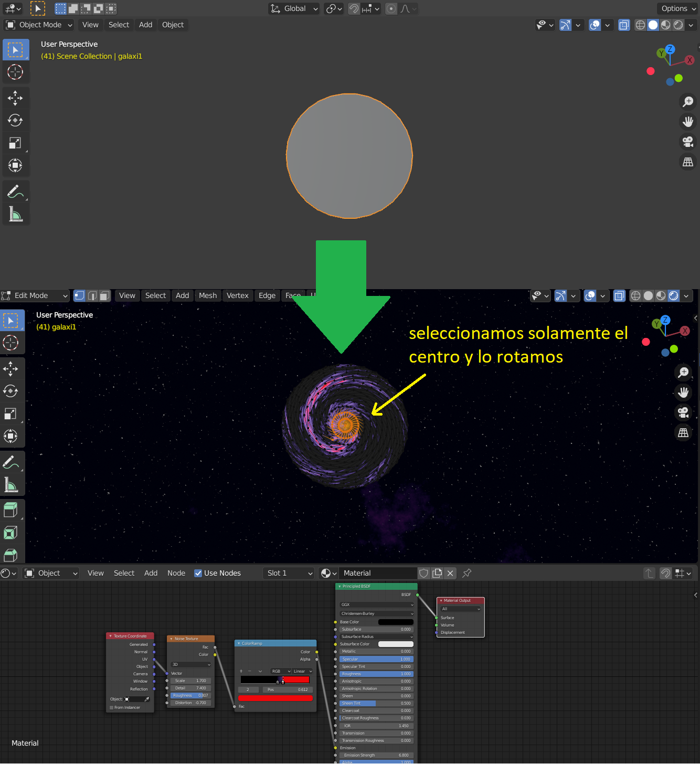
Task: Open ColorRamp Linear interpolation dropdown
Action: [303, 671]
